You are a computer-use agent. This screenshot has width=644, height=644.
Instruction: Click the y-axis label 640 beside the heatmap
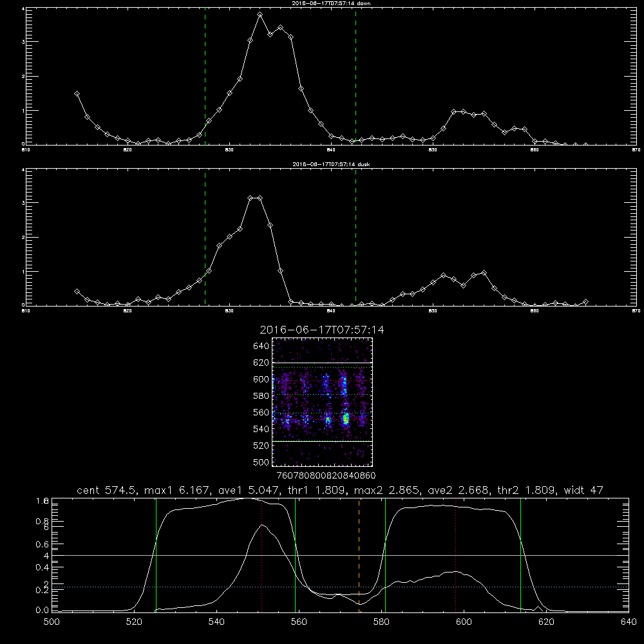[x=261, y=346]
